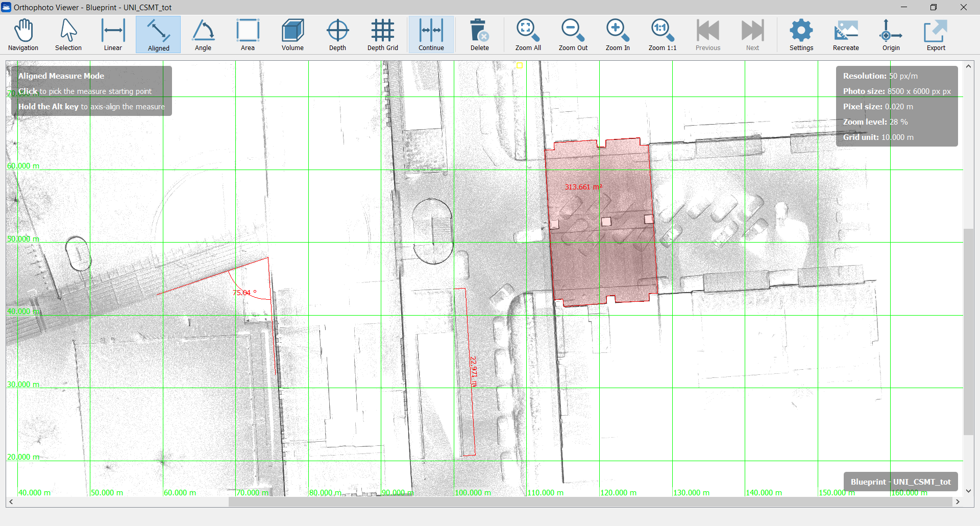Set the Origin point tool
Viewport: 980px width, 526px height.
(x=891, y=35)
